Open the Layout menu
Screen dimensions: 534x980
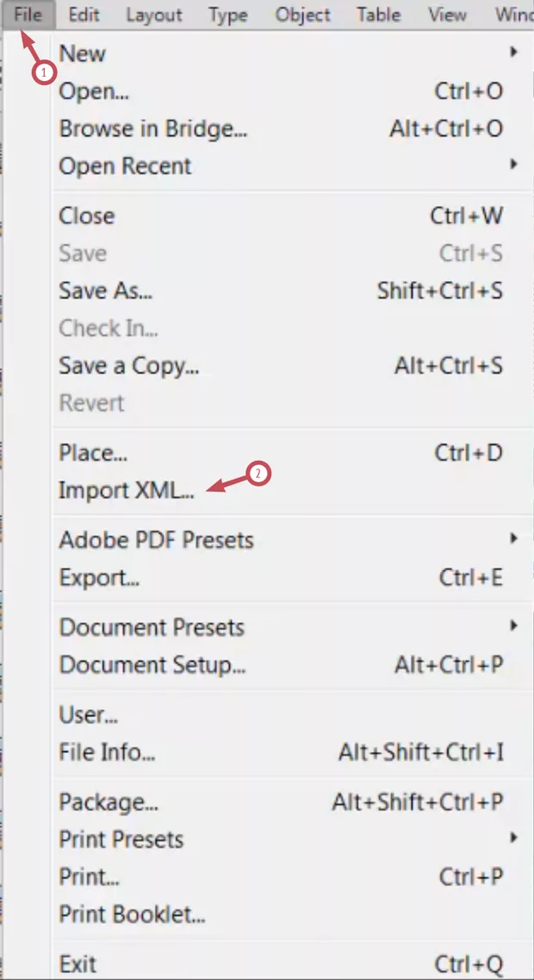[154, 15]
